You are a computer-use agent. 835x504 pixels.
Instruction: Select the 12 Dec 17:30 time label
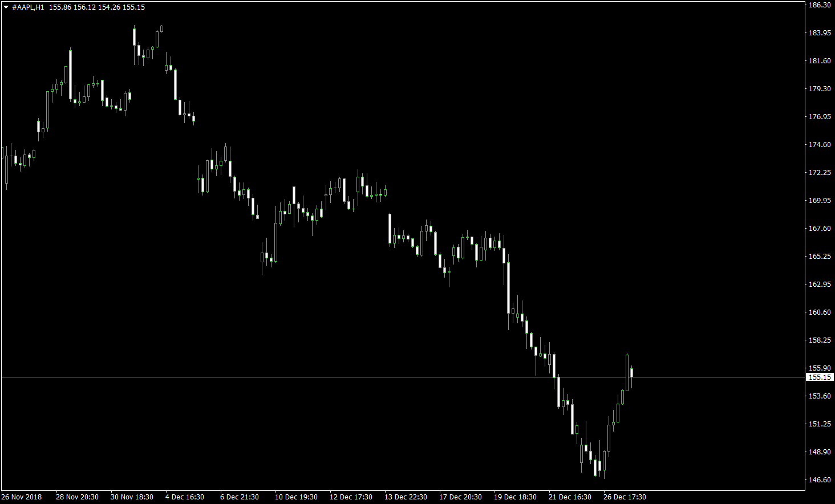[x=351, y=497]
